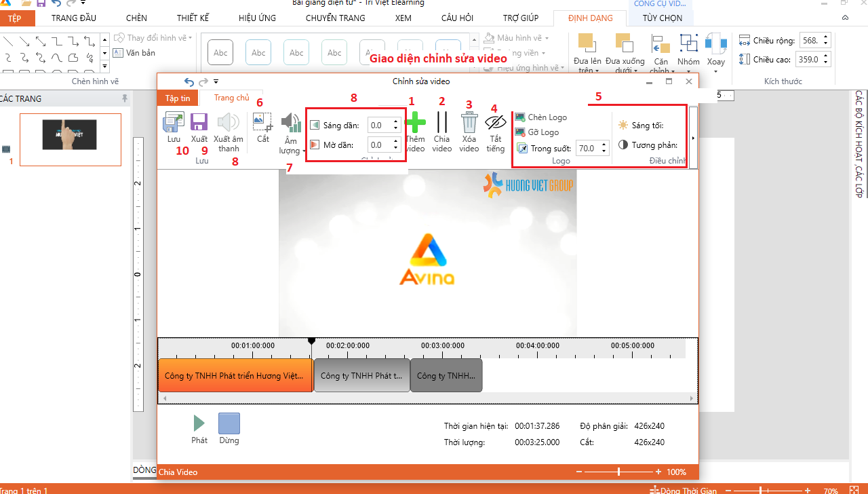
Task: Click the Văn bản text box button
Action: pos(134,53)
